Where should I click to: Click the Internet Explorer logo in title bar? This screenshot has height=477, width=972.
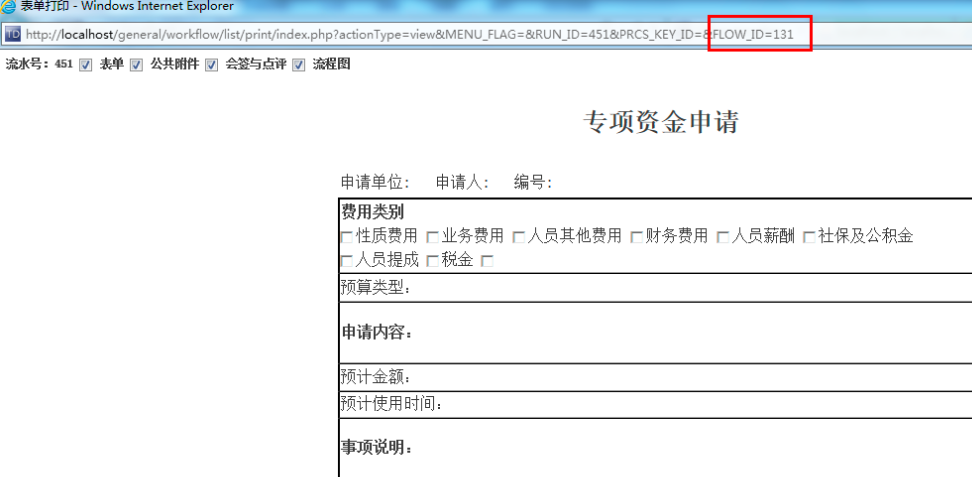tap(9, 7)
